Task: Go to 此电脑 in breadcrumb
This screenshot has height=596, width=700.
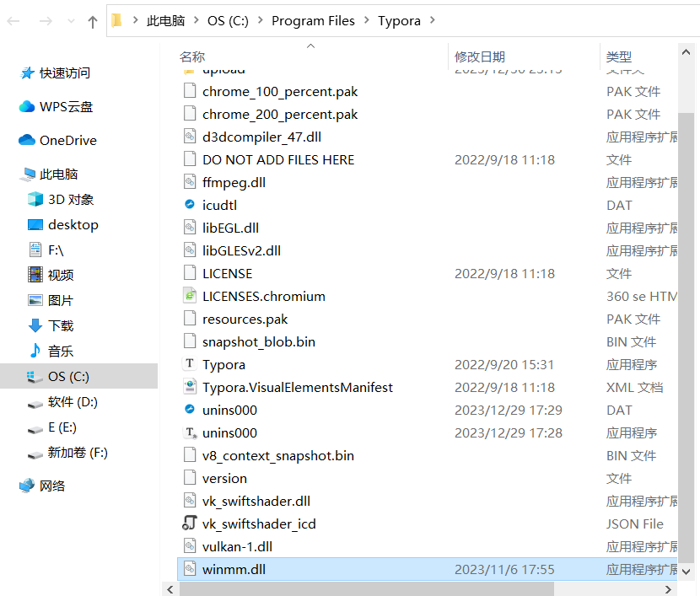Action: [x=165, y=20]
